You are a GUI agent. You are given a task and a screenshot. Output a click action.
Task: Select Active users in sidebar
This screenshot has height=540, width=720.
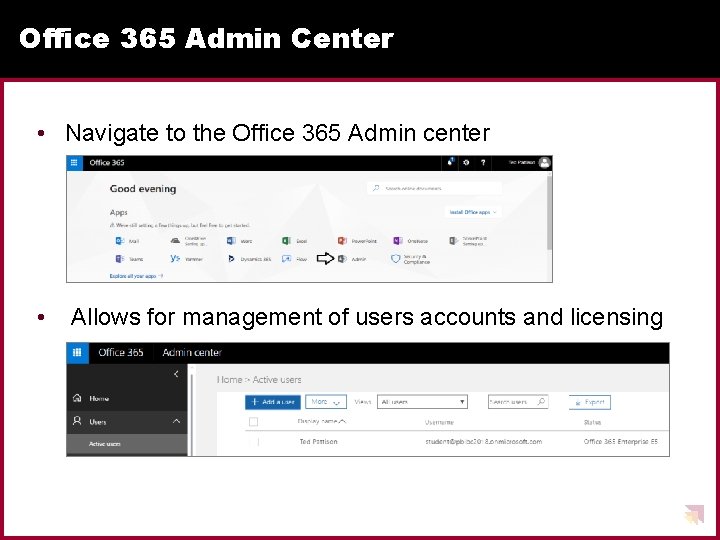click(x=127, y=444)
